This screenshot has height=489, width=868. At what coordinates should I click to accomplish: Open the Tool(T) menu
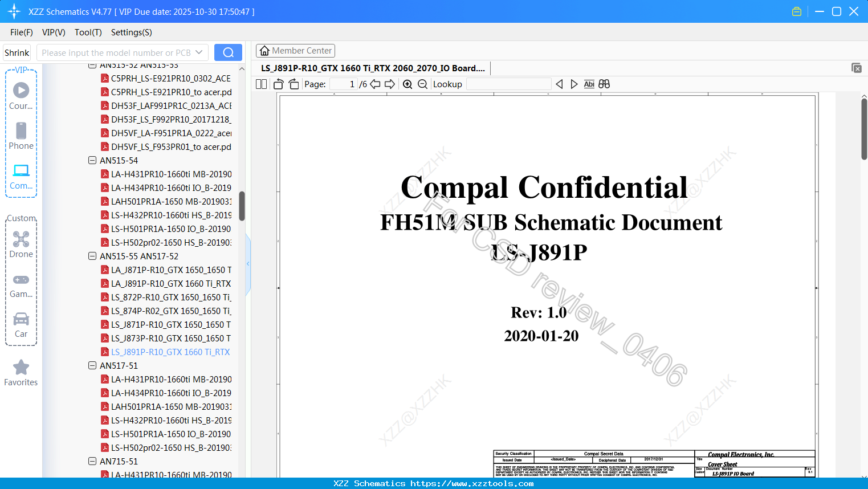coord(88,32)
